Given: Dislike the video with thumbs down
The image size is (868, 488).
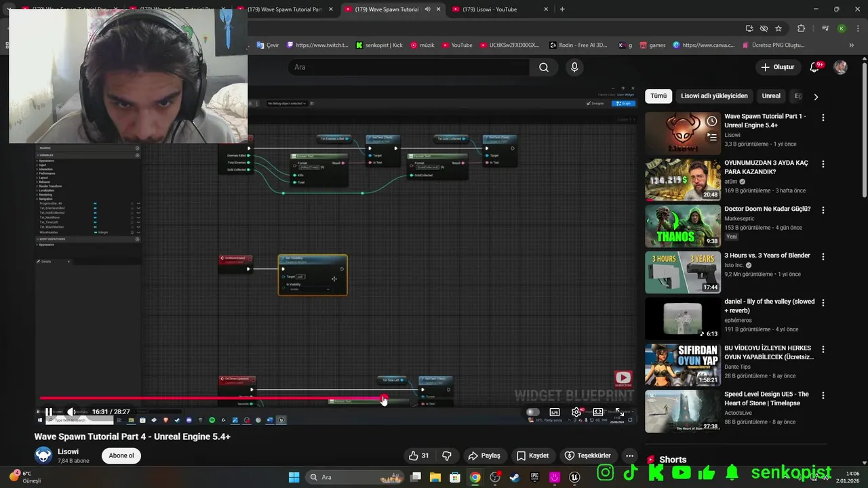Looking at the screenshot, I should [x=447, y=455].
